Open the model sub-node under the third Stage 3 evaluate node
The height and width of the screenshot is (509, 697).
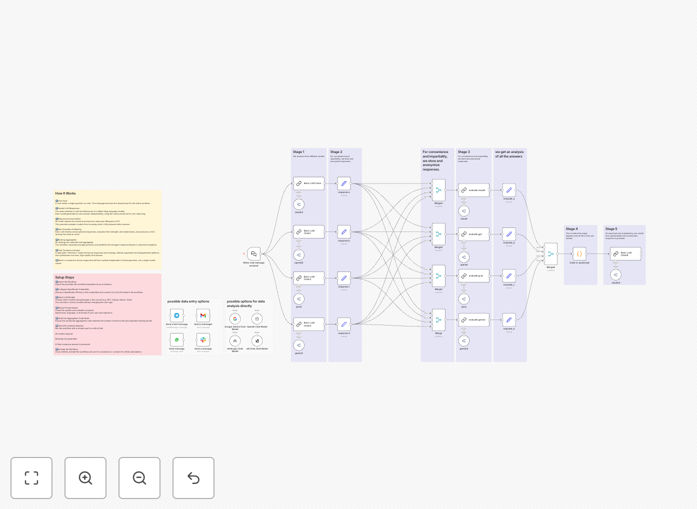pos(464,299)
